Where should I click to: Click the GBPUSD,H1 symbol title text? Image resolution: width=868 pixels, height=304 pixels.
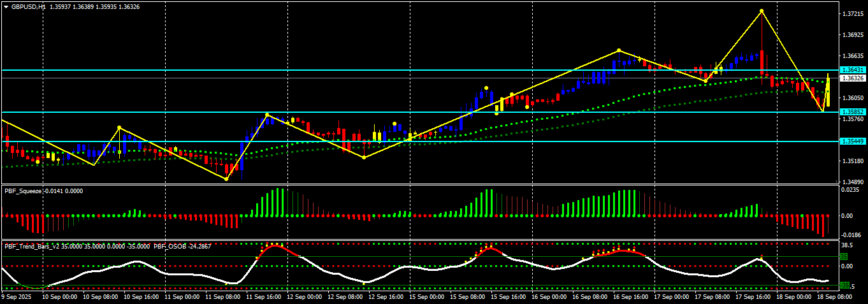coord(29,6)
